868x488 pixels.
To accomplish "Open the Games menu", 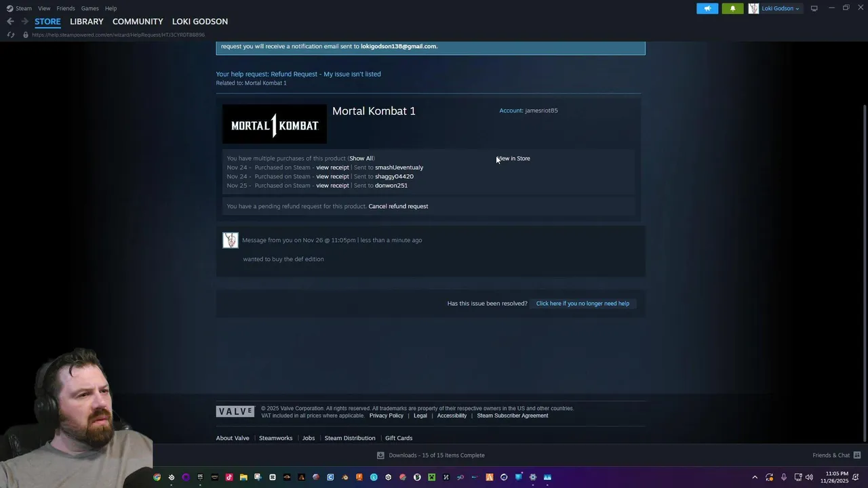I will pos(90,8).
